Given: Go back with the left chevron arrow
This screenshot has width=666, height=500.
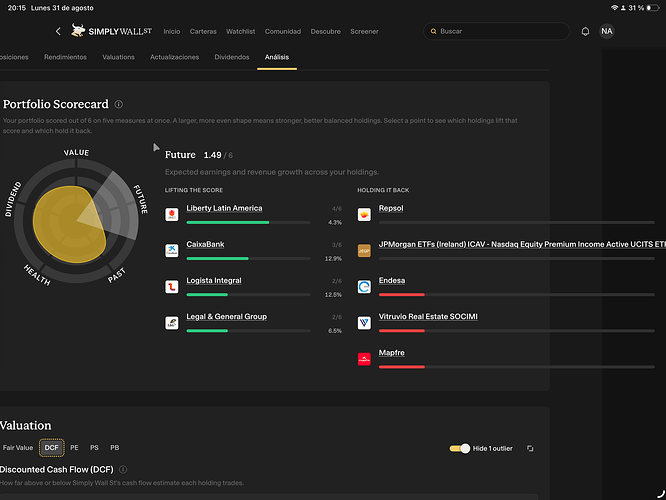Looking at the screenshot, I should [x=58, y=31].
